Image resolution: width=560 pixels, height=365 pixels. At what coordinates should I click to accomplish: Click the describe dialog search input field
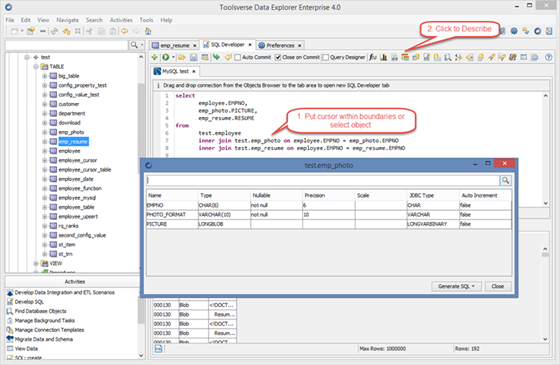coord(322,180)
